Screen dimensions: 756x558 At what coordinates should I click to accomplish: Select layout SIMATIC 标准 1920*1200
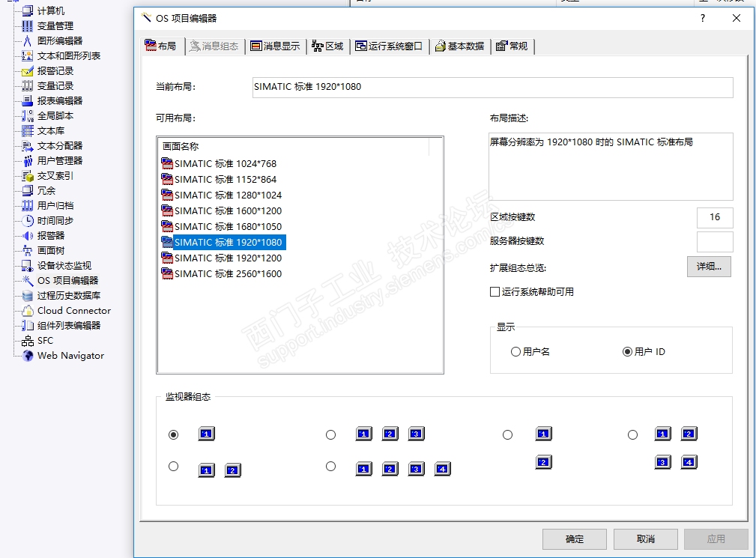(x=222, y=258)
